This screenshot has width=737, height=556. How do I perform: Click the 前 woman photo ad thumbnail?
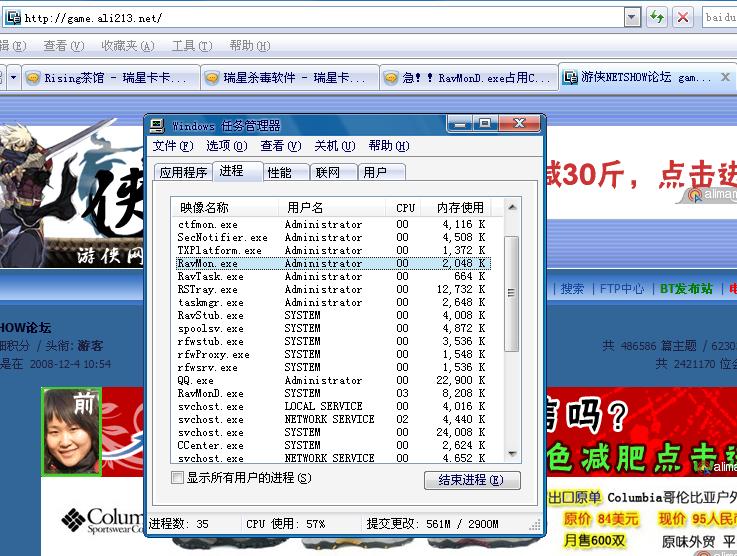point(71,431)
